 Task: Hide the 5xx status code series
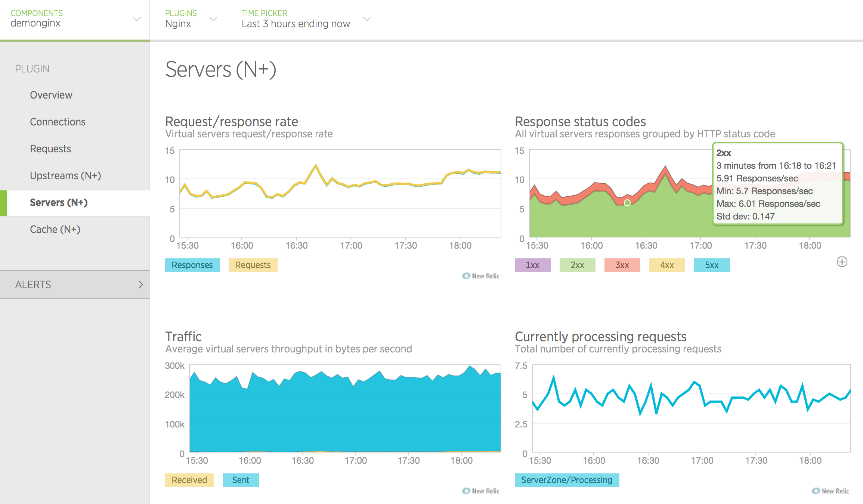tap(711, 265)
